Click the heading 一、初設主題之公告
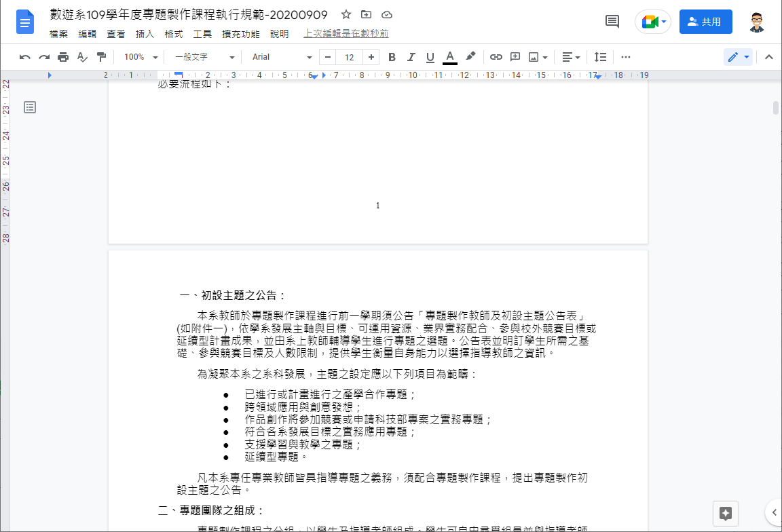 point(232,296)
